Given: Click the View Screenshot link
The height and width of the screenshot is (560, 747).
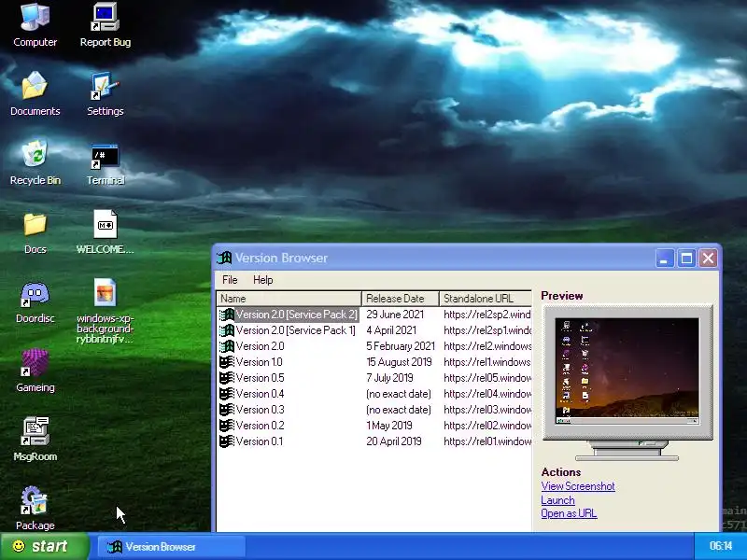Looking at the screenshot, I should 578,486.
